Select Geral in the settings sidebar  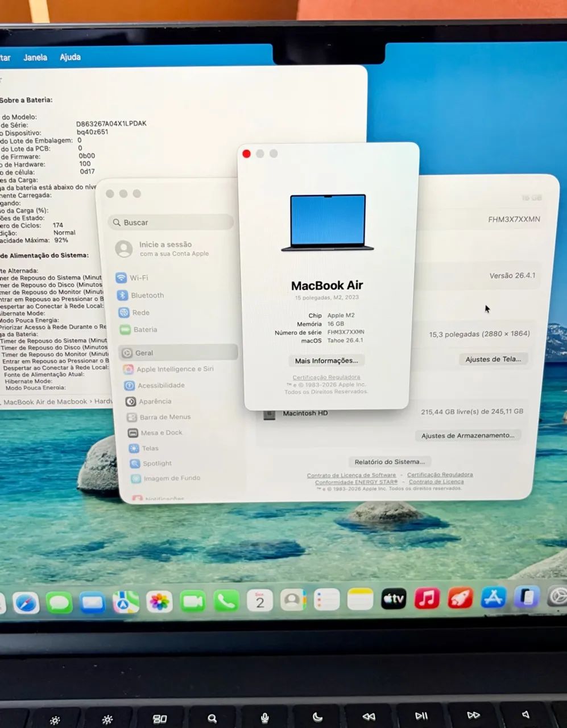(x=178, y=353)
